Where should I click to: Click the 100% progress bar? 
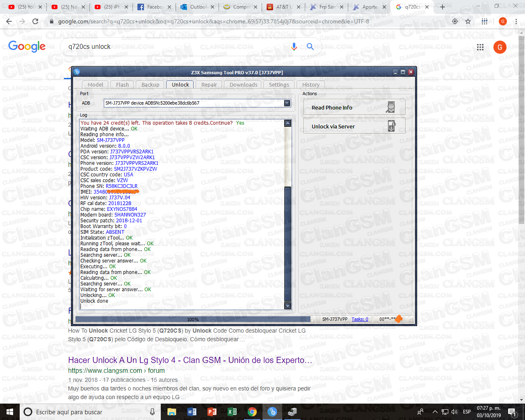coord(193,320)
